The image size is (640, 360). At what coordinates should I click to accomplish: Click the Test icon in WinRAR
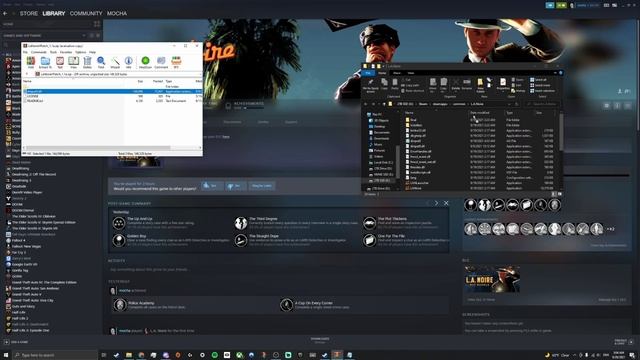click(x=60, y=62)
